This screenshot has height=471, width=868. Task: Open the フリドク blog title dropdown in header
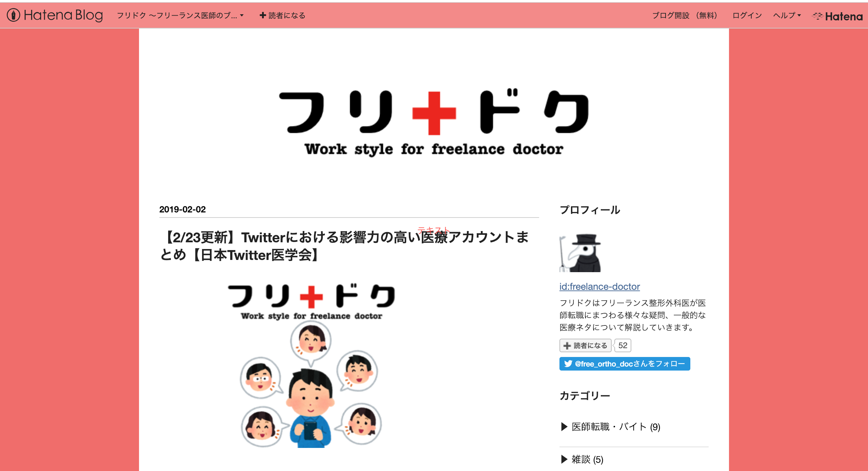pos(180,15)
